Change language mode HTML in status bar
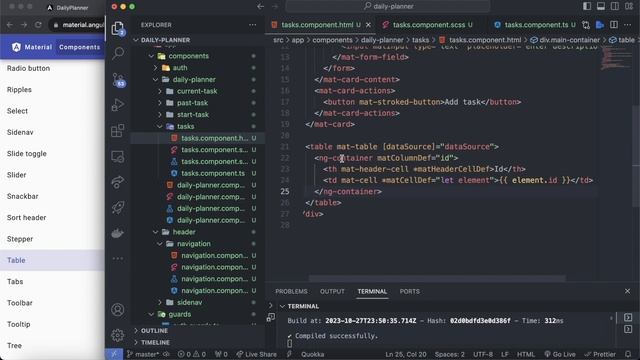Image resolution: width=640 pixels, height=360 pixels. tap(526, 354)
